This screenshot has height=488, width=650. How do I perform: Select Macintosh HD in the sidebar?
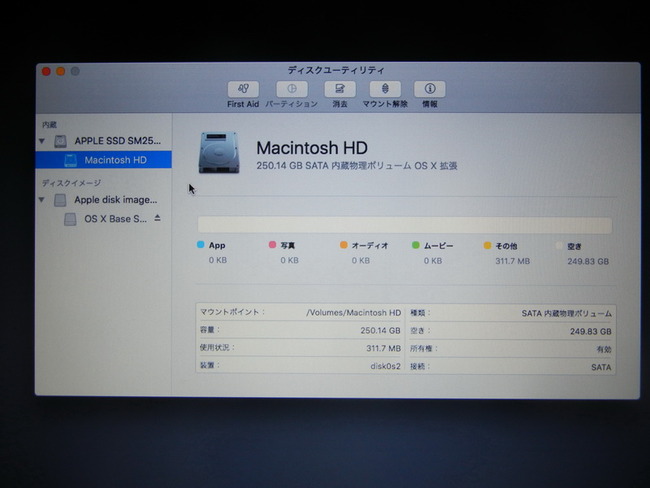104,160
